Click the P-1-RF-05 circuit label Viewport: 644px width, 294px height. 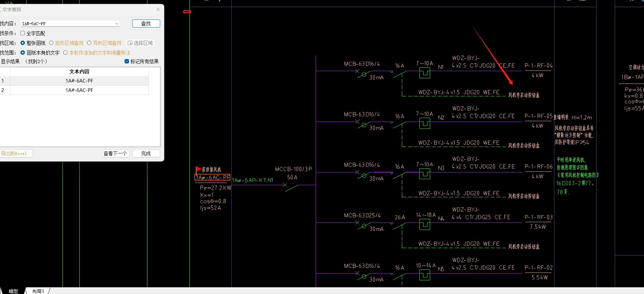tap(539, 116)
